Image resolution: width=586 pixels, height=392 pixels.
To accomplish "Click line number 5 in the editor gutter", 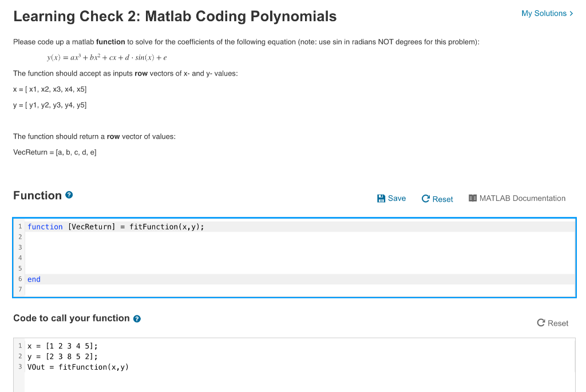I will [20, 268].
